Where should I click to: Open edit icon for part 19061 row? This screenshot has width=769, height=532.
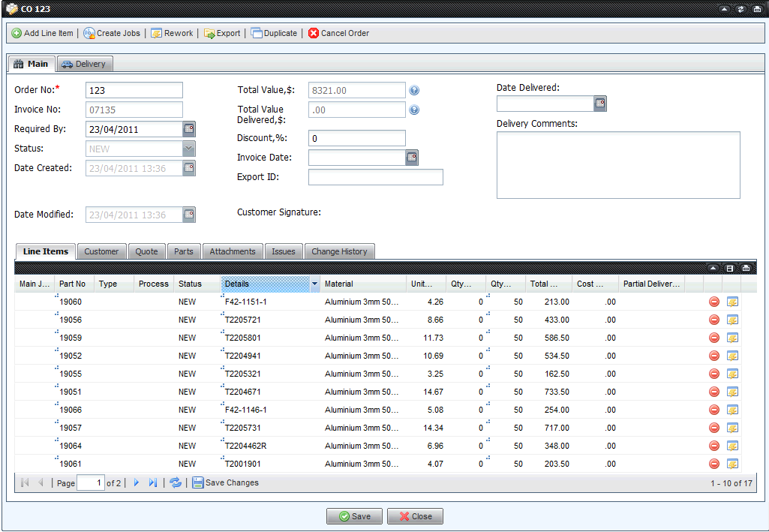point(733,464)
